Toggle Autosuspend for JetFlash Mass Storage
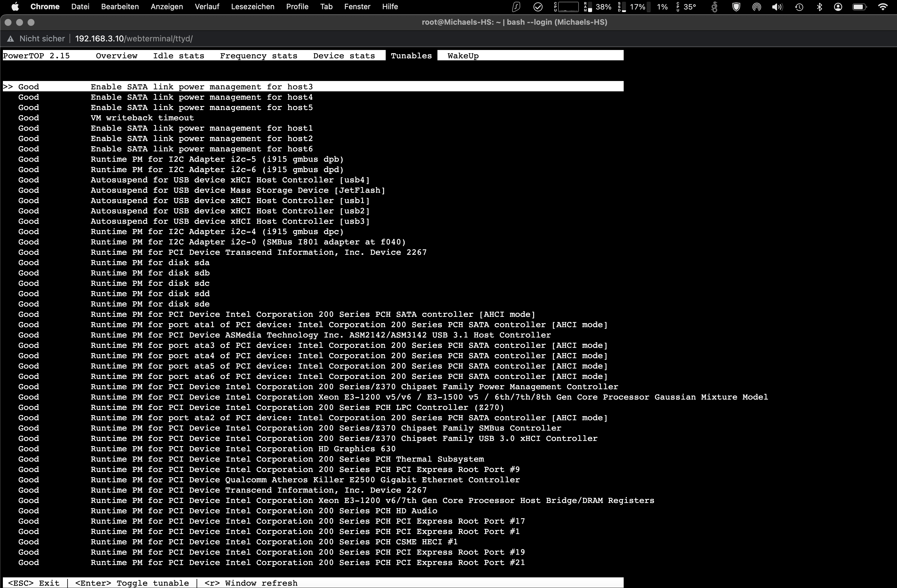Screen dimensions: 897x588 [x=237, y=190]
